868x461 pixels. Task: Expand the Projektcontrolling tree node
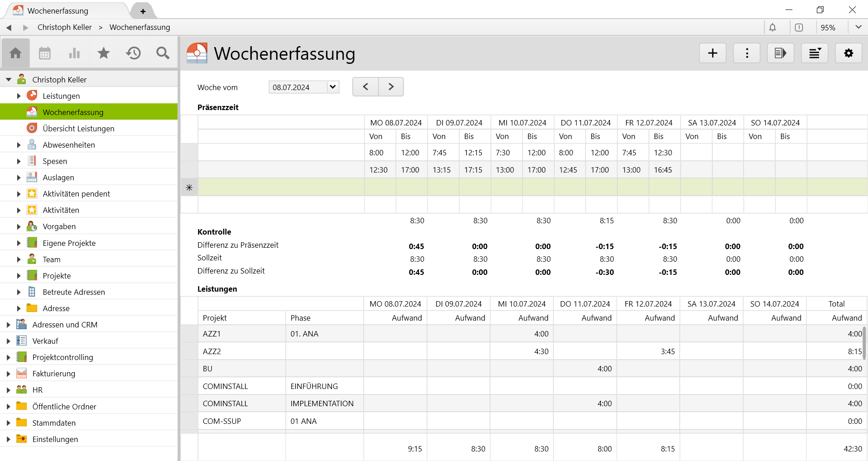[8, 357]
